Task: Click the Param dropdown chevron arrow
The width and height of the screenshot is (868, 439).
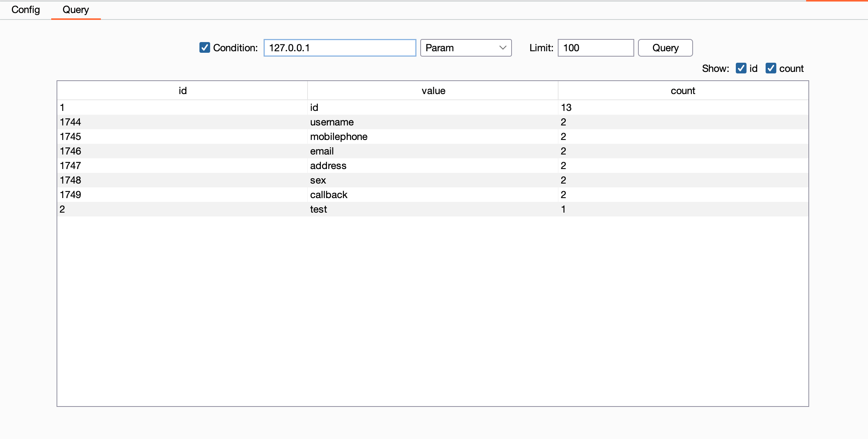Action: coord(503,48)
